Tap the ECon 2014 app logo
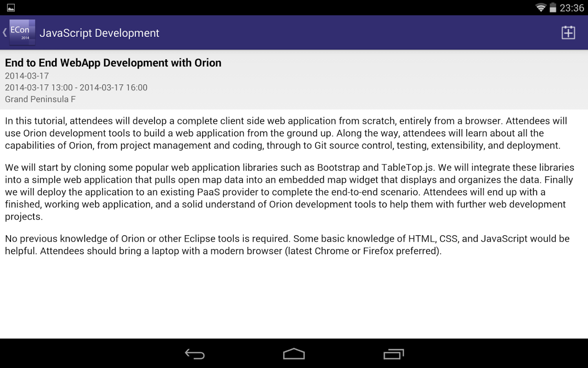This screenshot has height=368, width=588. [22, 32]
